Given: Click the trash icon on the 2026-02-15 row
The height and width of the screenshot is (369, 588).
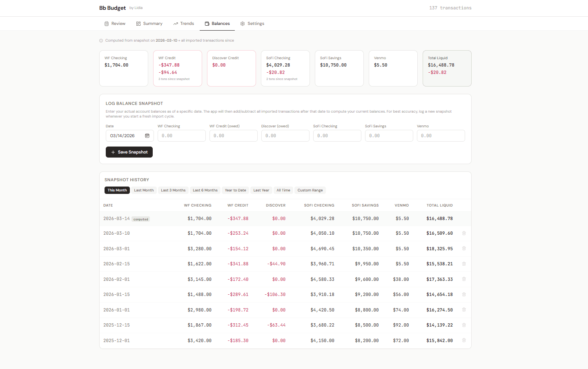Looking at the screenshot, I should (x=463, y=264).
